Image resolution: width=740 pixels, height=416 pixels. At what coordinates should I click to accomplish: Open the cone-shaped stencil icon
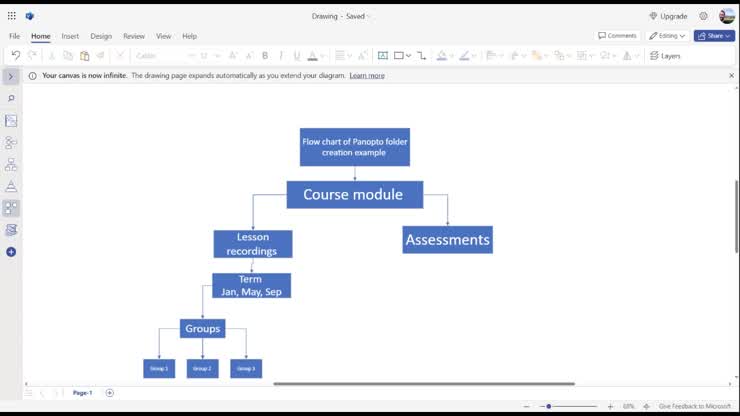click(x=11, y=186)
